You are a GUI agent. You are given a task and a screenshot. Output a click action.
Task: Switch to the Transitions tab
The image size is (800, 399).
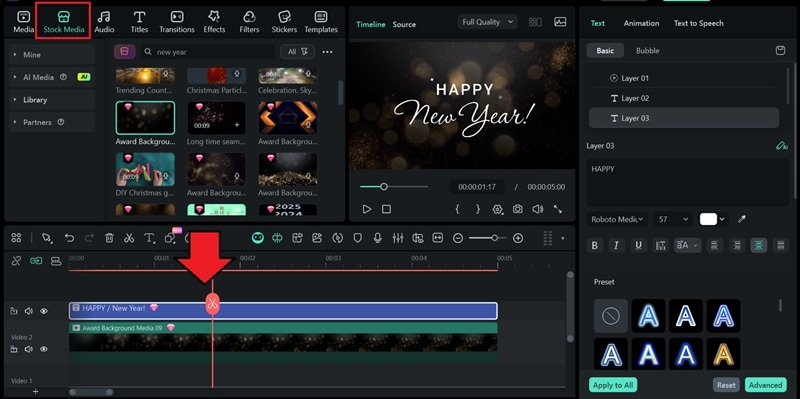point(177,22)
